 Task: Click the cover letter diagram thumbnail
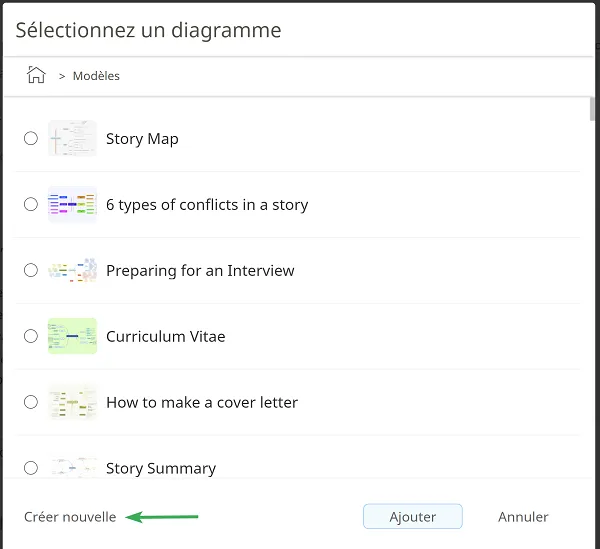pyautogui.click(x=72, y=402)
